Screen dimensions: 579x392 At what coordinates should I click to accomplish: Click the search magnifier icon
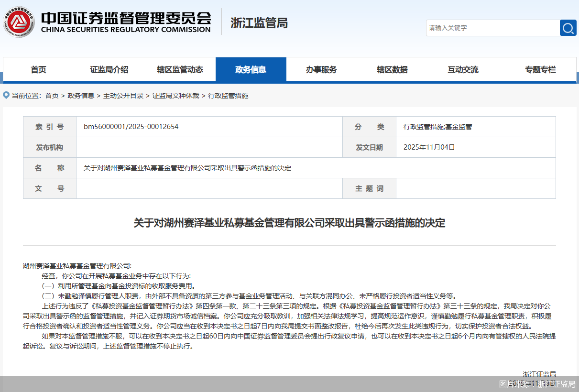568,28
